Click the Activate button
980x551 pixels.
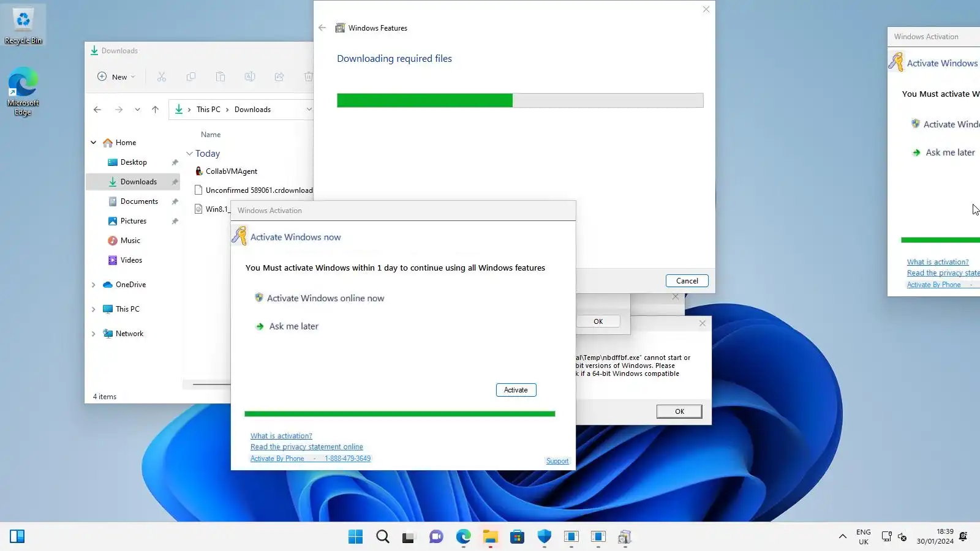516,390
